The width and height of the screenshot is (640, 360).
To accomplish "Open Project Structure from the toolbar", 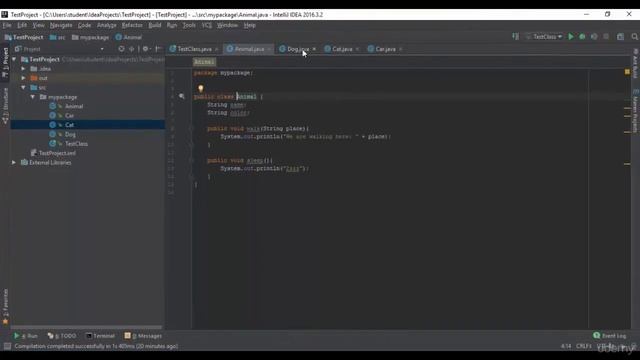I will pyautogui.click(x=620, y=37).
